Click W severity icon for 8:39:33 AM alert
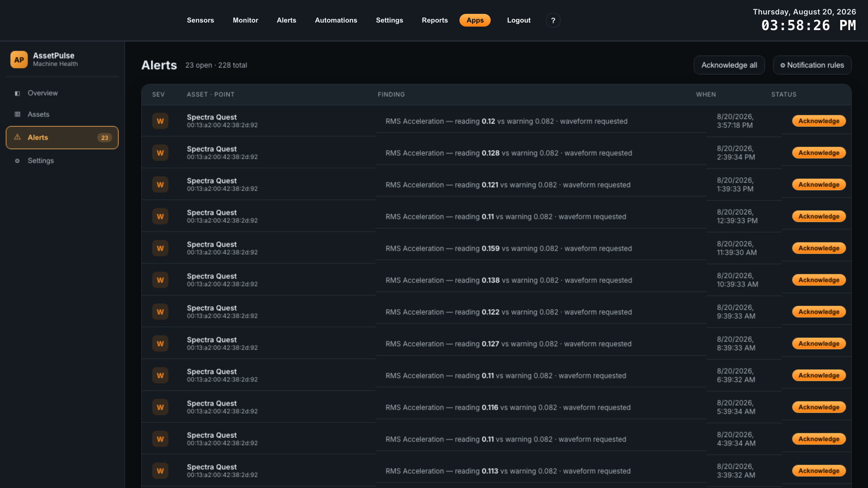Image resolution: width=868 pixels, height=488 pixels. click(x=160, y=343)
